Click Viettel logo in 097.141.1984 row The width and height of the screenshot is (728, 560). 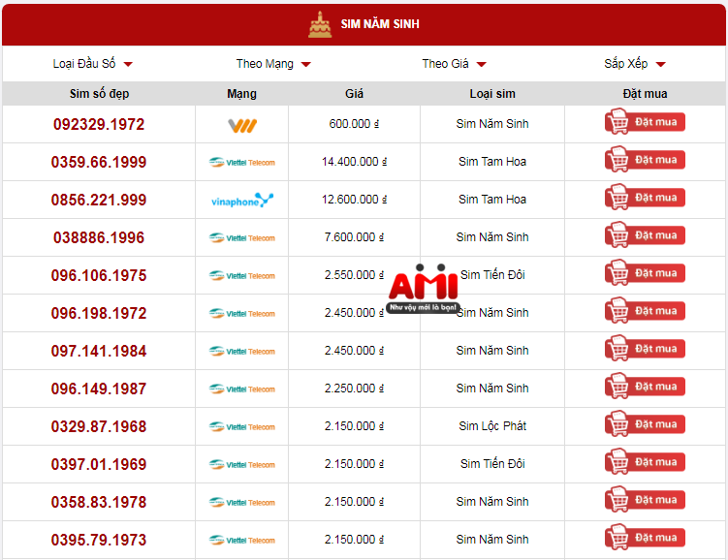(242, 352)
